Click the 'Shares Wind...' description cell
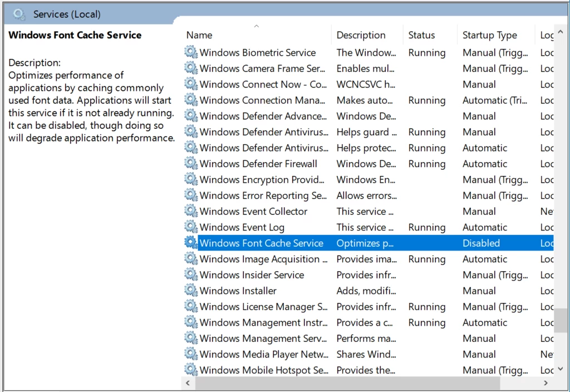Screen dimensions: 570x392 coord(366,354)
